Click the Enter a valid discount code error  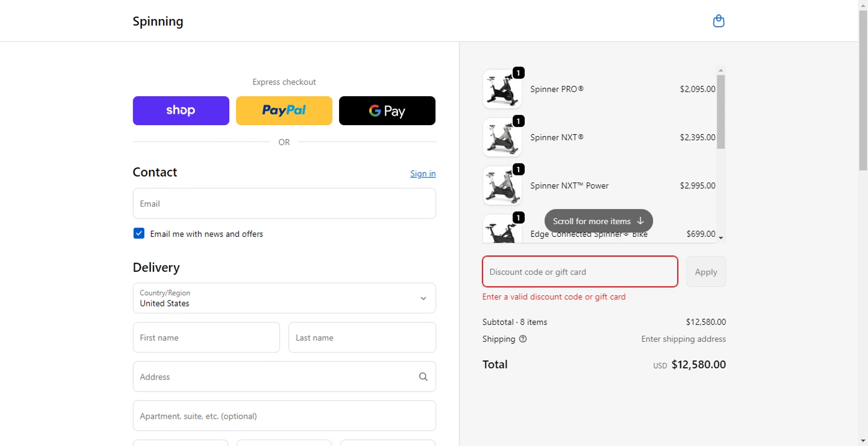click(554, 297)
